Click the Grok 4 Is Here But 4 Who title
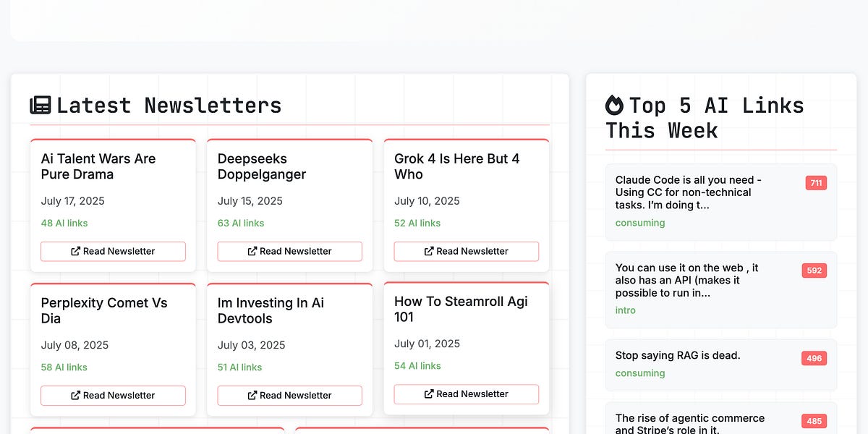Viewport: 868px width, 434px height. 457,166
